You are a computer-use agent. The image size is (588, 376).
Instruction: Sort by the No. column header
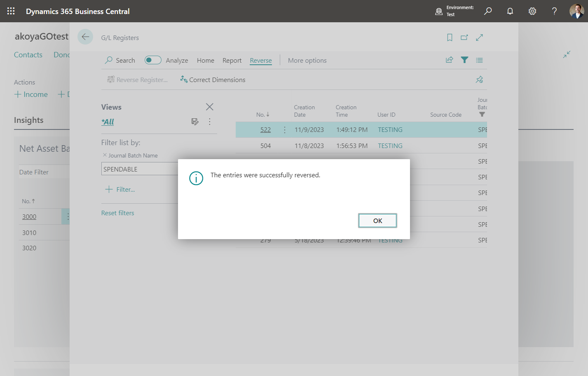263,115
